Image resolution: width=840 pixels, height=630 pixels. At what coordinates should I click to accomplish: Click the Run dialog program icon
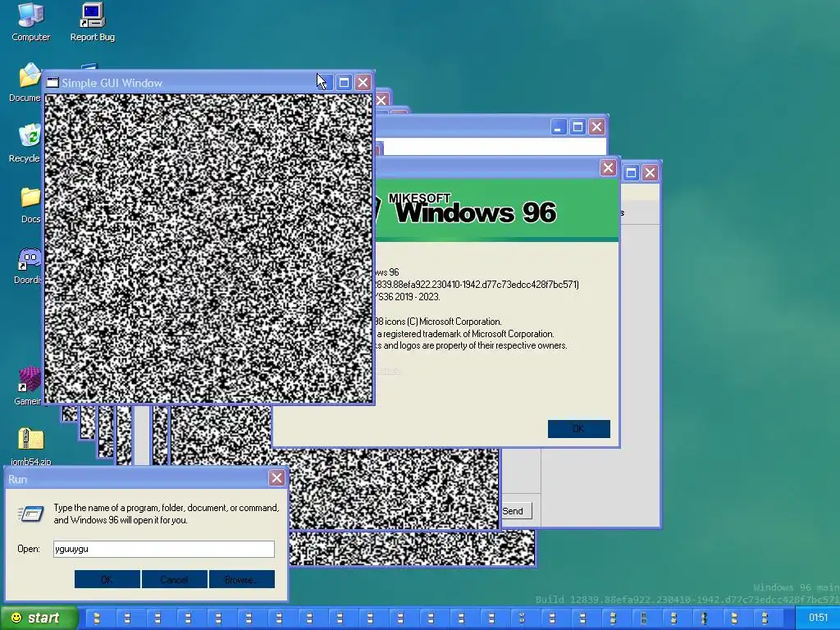[x=31, y=514]
